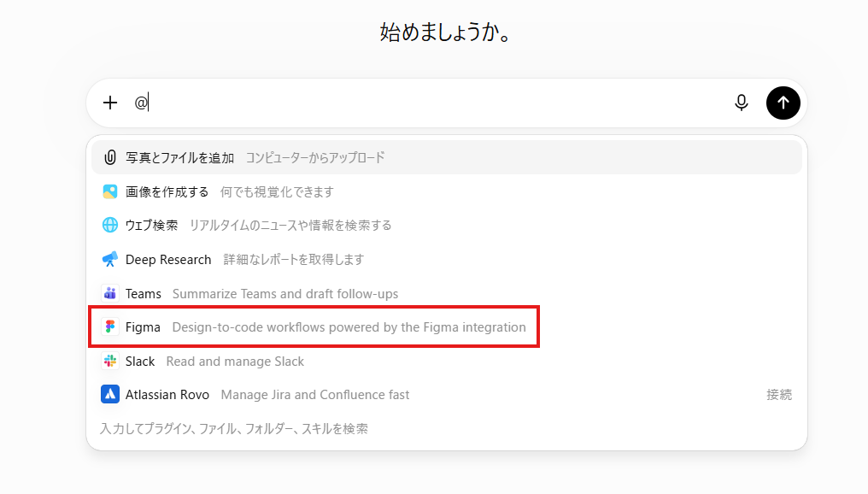This screenshot has width=868, height=494.
Task: Select 写真とファイルを追加 menu entry
Action: 447,157
